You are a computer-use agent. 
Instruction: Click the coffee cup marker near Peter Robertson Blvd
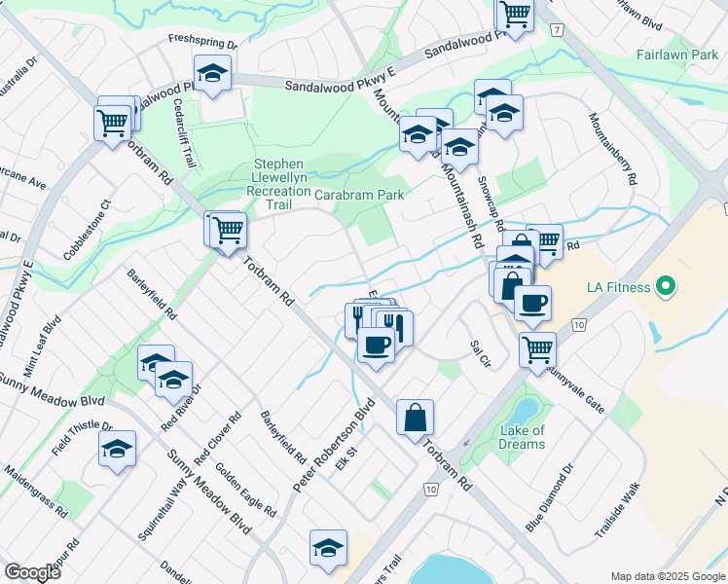(376, 346)
